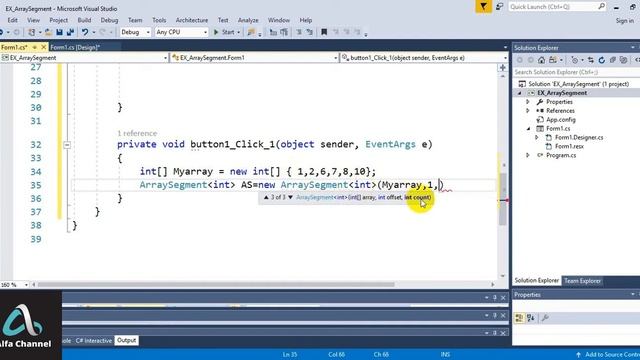Screen dimensions: 640x360
Task: Click the Undo arrow icon
Action: coord(84,32)
